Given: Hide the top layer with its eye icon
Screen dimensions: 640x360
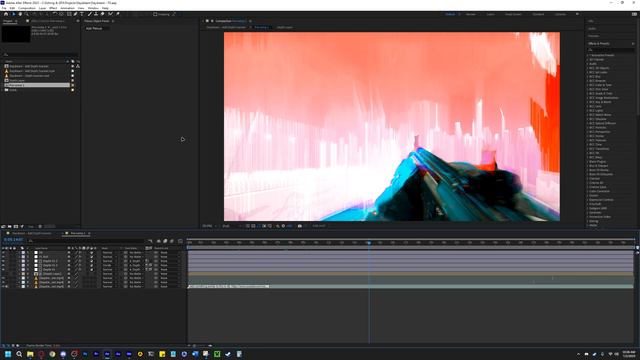Looking at the screenshot, I should click(x=3, y=253).
